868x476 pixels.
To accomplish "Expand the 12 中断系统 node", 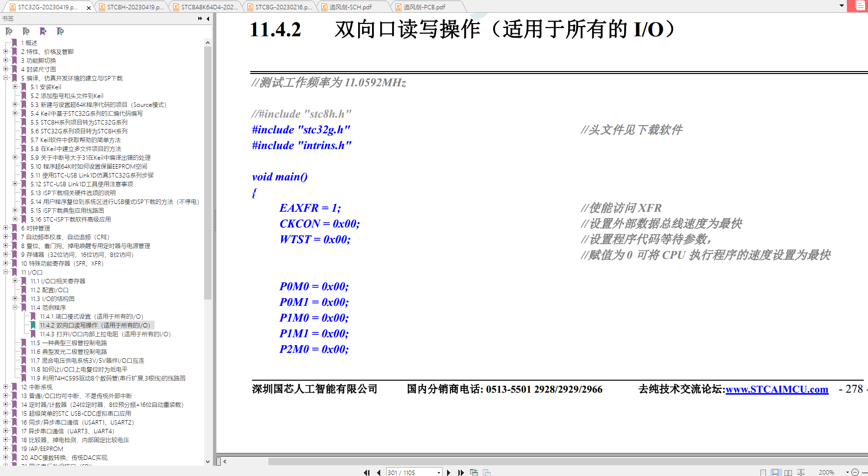I will tap(6, 387).
